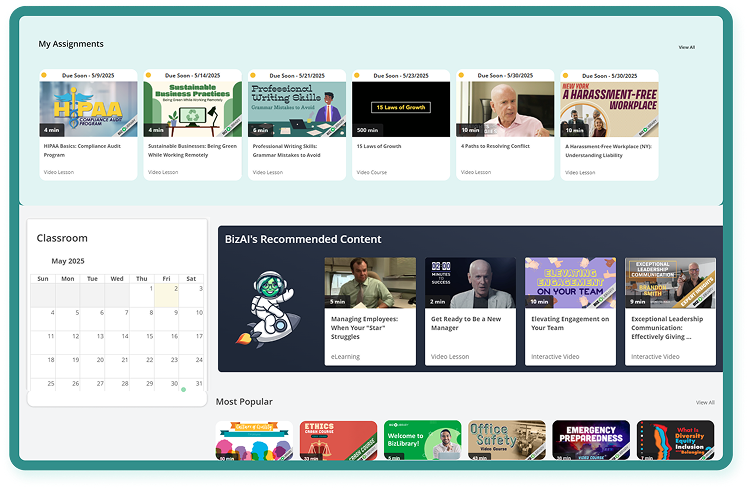Open the Welcome to BizLibrary thumbnail

[423, 440]
